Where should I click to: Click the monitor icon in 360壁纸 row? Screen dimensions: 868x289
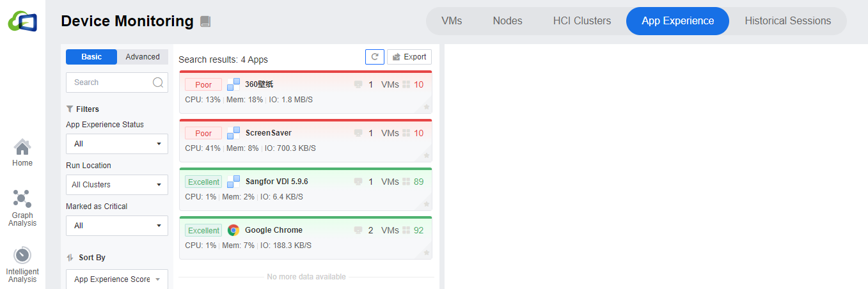pyautogui.click(x=358, y=84)
